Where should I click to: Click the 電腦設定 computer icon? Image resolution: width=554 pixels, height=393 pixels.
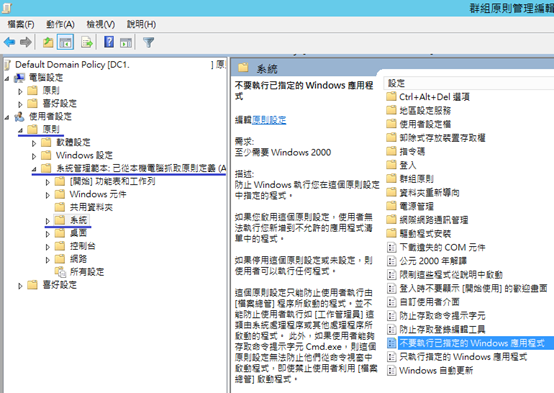(x=19, y=78)
